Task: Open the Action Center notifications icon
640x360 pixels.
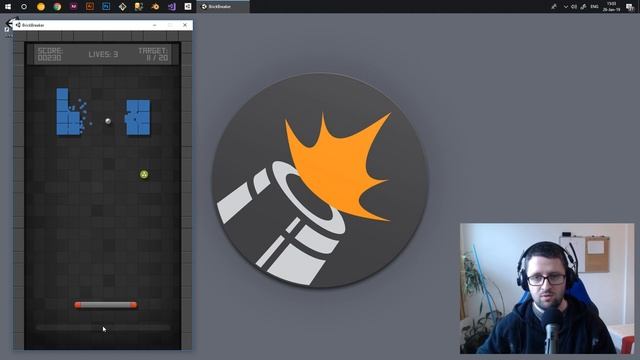Action: [x=630, y=7]
